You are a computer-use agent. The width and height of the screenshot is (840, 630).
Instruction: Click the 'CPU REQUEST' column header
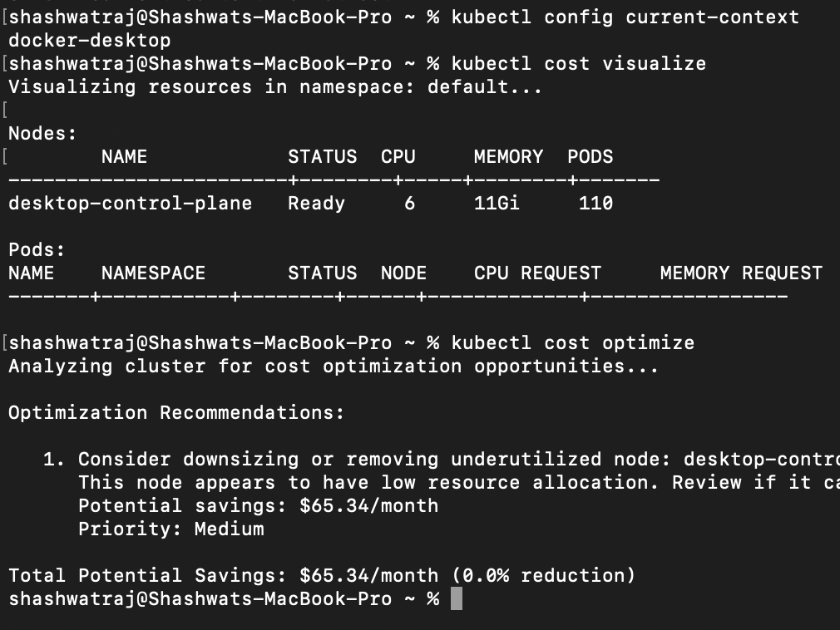pos(537,273)
